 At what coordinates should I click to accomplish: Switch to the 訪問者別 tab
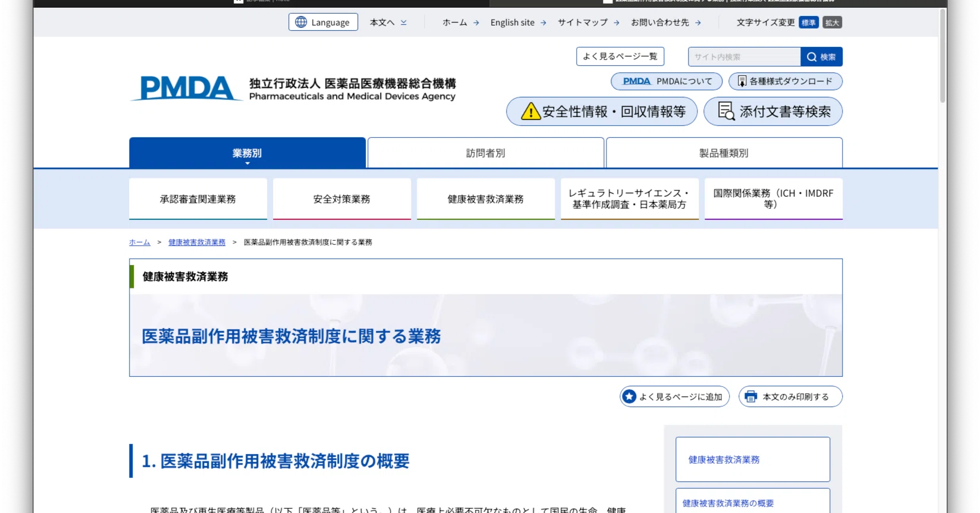pyautogui.click(x=486, y=153)
